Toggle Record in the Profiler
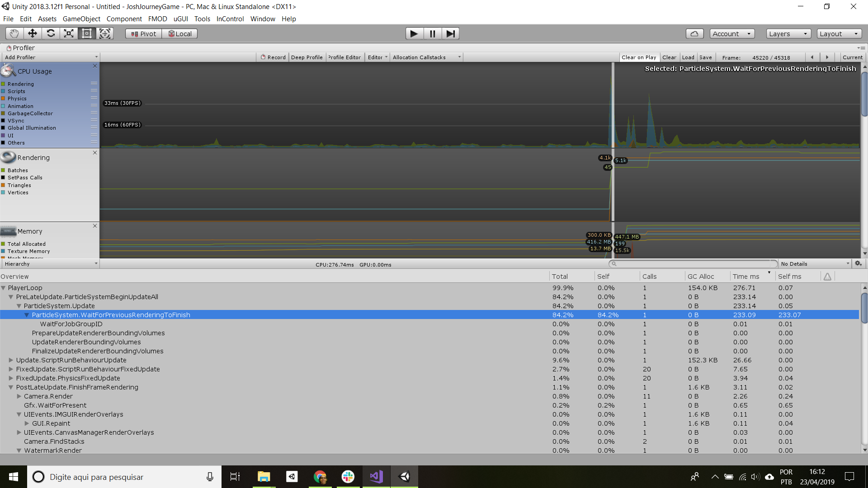This screenshot has width=868, height=488. point(273,57)
